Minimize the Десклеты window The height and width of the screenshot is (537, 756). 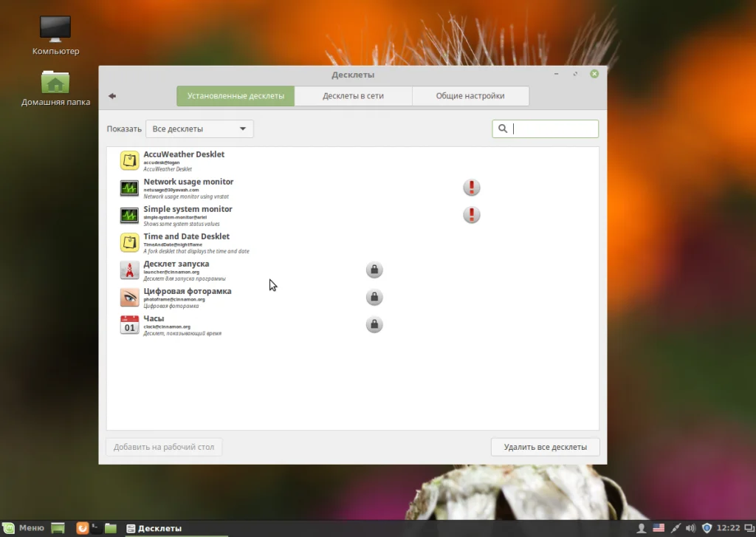(x=557, y=74)
